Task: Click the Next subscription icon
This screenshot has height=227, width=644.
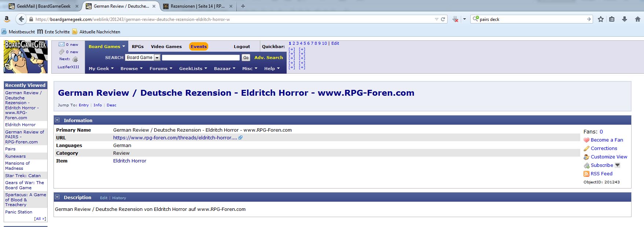Action: click(x=75, y=59)
